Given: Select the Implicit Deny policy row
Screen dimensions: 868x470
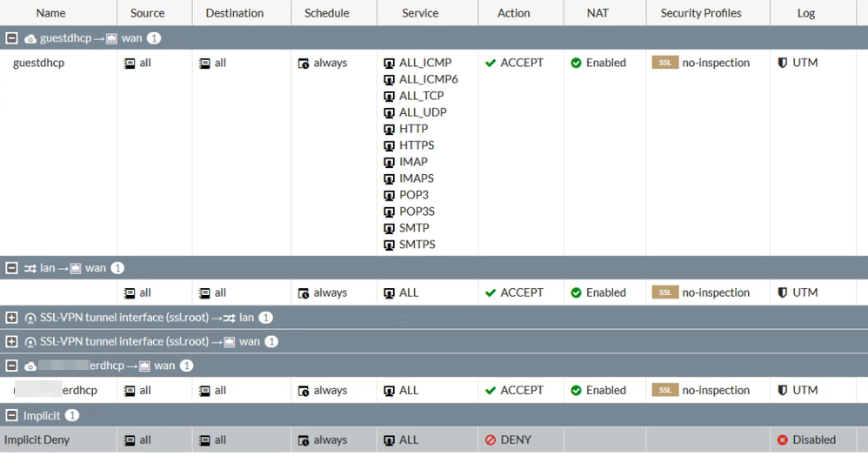Looking at the screenshot, I should pos(434,440).
